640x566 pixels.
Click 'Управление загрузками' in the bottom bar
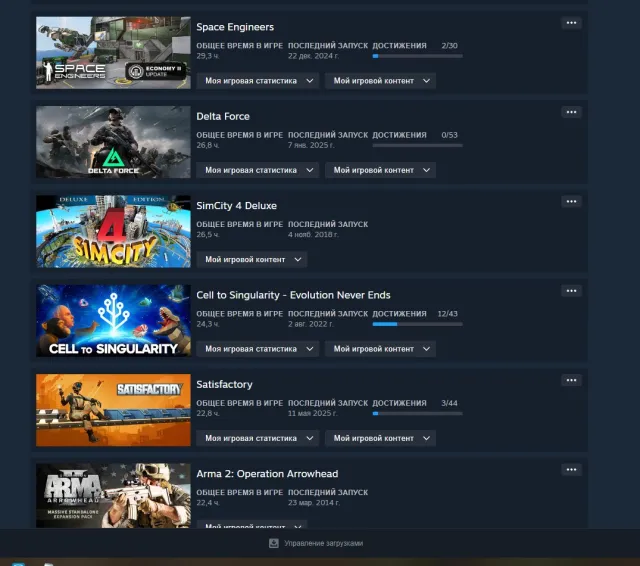pyautogui.click(x=324, y=543)
